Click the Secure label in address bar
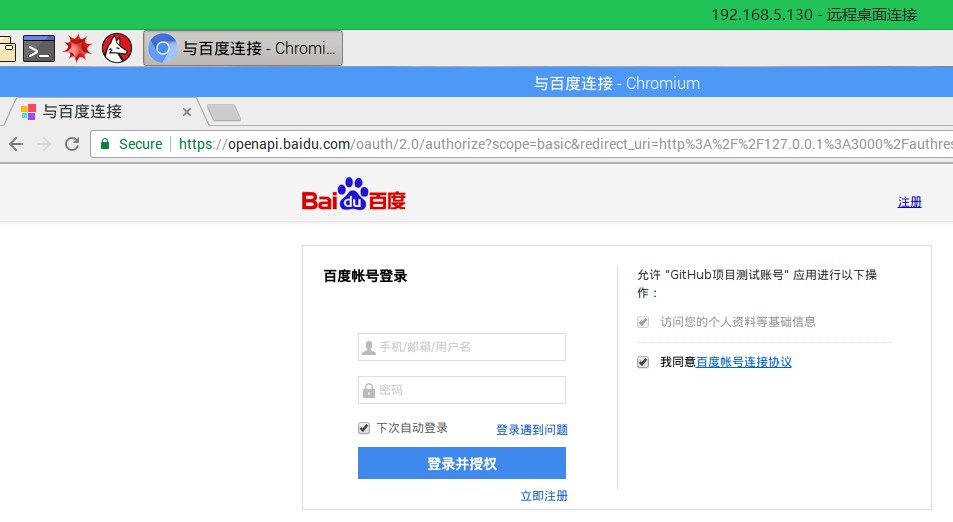This screenshot has width=953, height=522. (140, 144)
